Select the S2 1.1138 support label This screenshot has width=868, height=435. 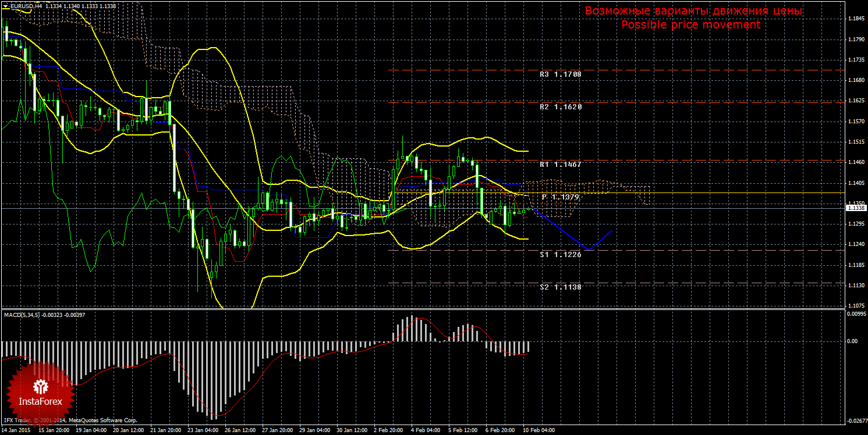(560, 287)
